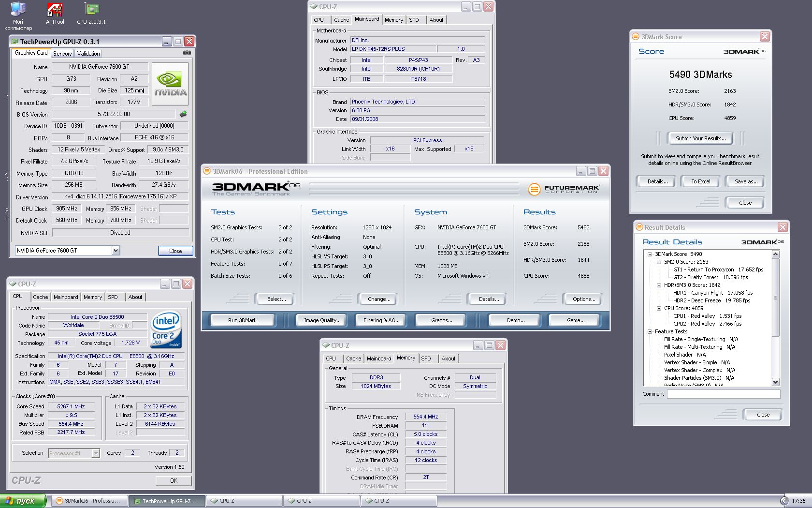812x508 pixels.
Task: Select Fill Rate - Multi-Texturing row
Action: (699, 347)
